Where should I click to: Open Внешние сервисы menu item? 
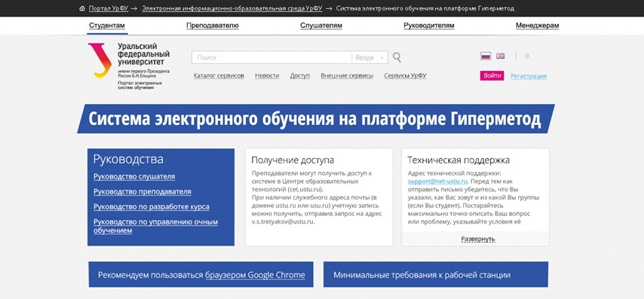pyautogui.click(x=347, y=75)
